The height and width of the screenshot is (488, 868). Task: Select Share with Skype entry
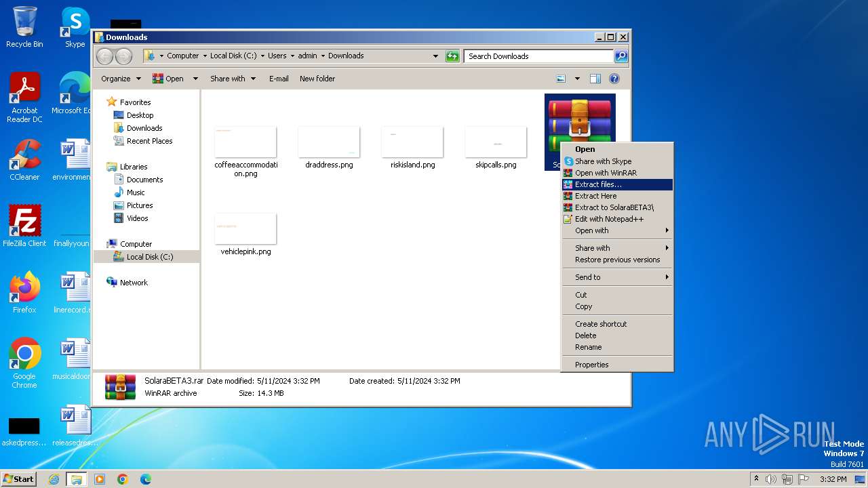(x=617, y=161)
